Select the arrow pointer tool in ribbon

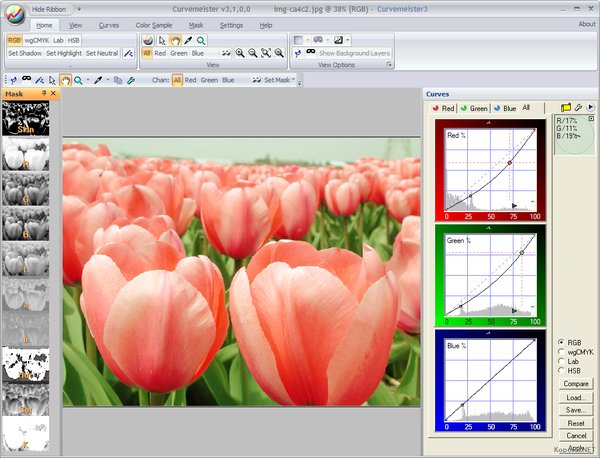(x=160, y=40)
